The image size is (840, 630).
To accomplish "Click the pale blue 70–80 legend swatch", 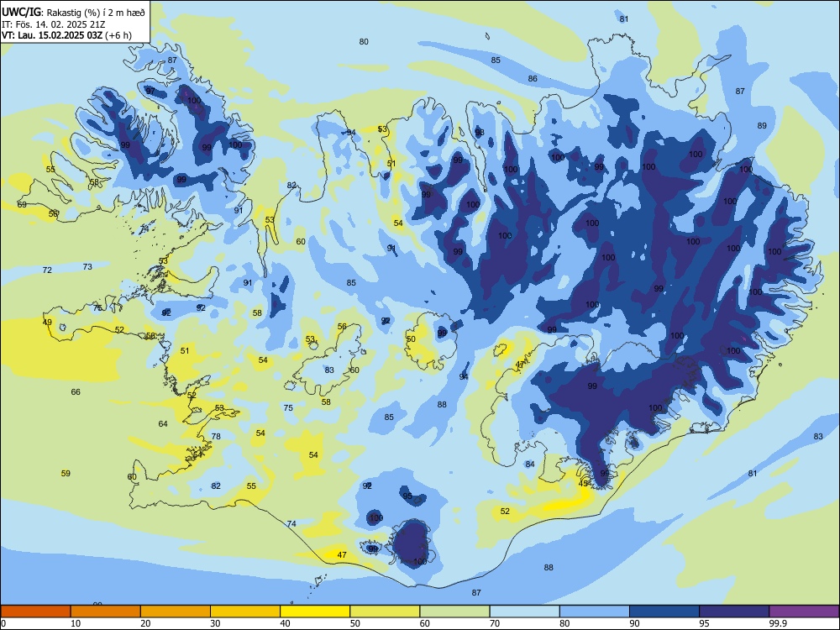I will pos(524,612).
